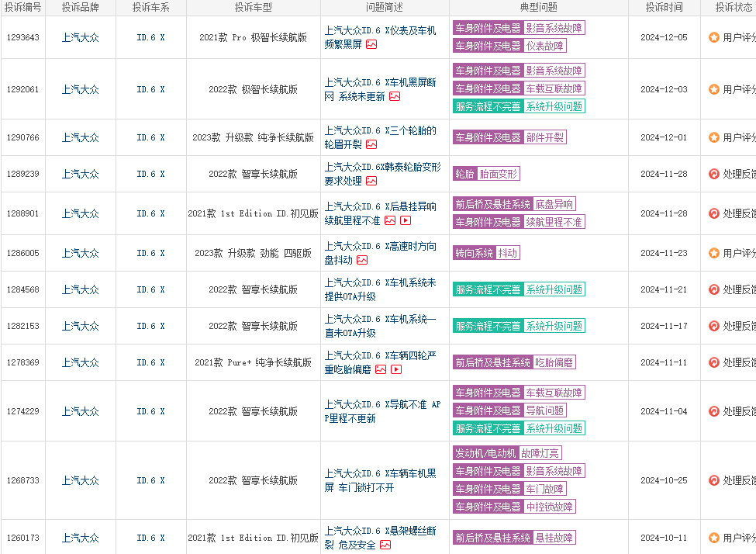Click red status icon for complaint 1274229
Screen dimensions: 756x554
(x=714, y=411)
